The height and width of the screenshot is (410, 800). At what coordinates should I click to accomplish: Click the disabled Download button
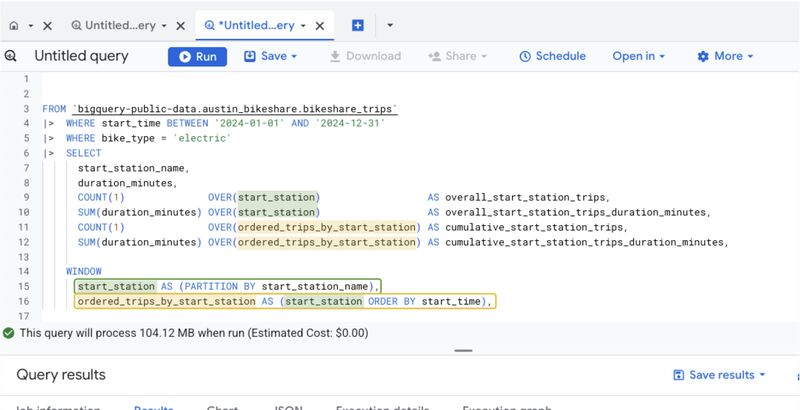[x=365, y=56]
